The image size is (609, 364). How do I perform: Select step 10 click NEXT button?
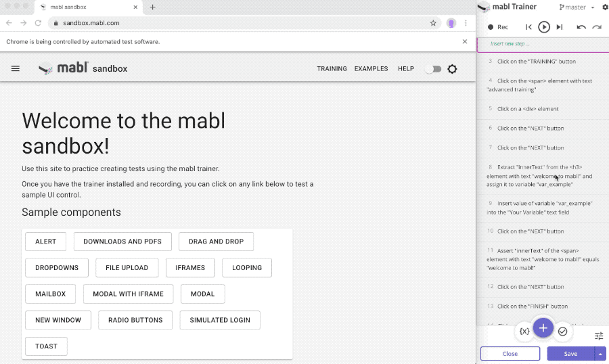pyautogui.click(x=543, y=231)
